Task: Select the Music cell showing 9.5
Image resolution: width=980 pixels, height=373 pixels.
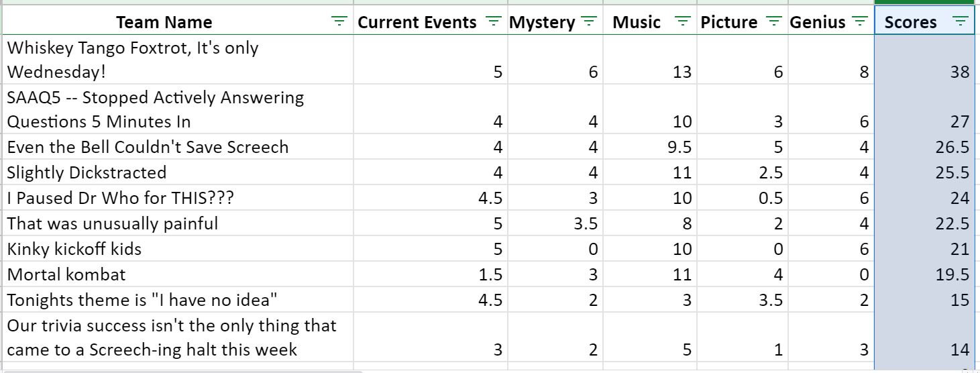Action: 650,147
